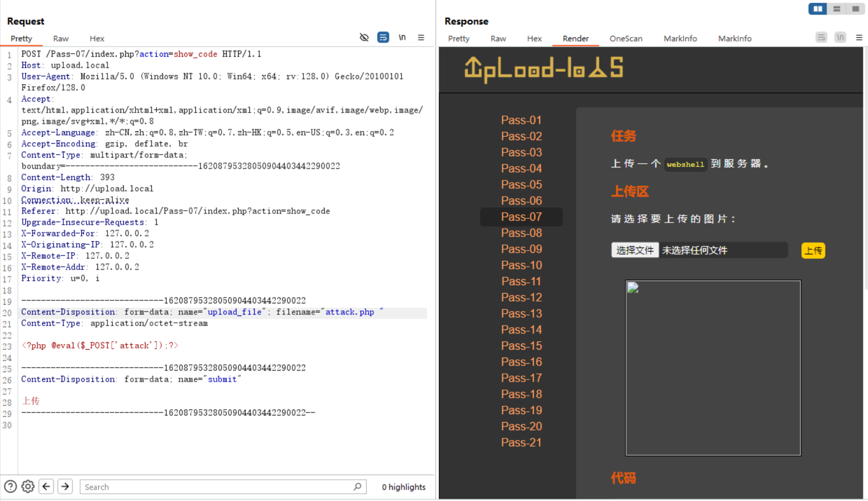Switch to Request Hex tab
Viewport: 868px width, 501px height.
click(x=97, y=39)
